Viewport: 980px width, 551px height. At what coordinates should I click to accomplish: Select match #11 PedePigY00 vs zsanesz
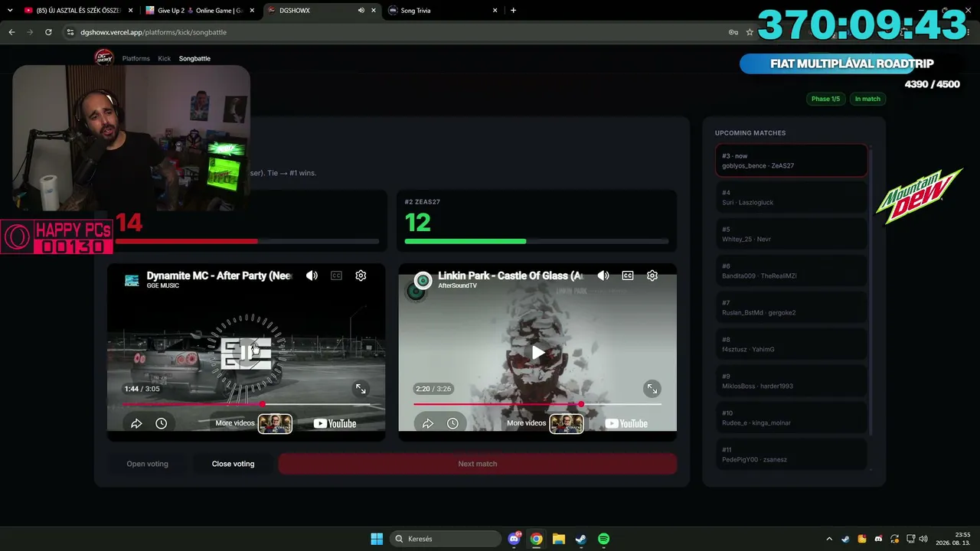click(x=792, y=455)
